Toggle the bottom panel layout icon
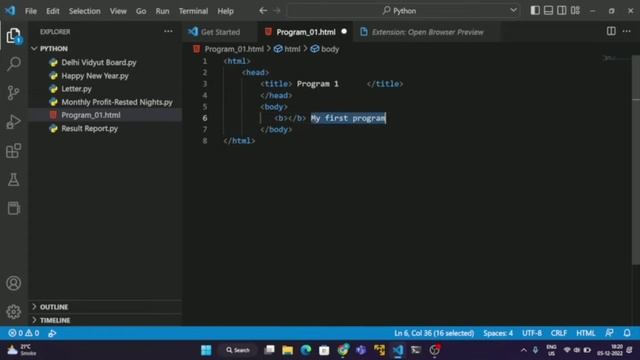This screenshot has height=360, width=640. 549,11
